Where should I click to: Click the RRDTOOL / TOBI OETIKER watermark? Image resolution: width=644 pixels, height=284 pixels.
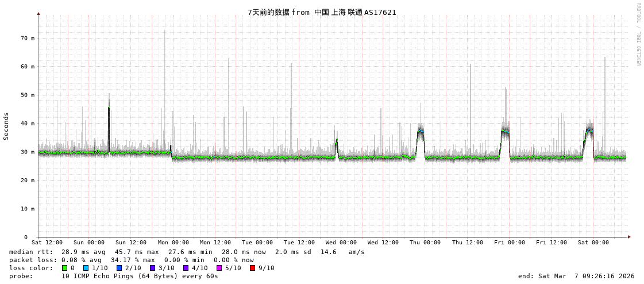(x=638, y=34)
